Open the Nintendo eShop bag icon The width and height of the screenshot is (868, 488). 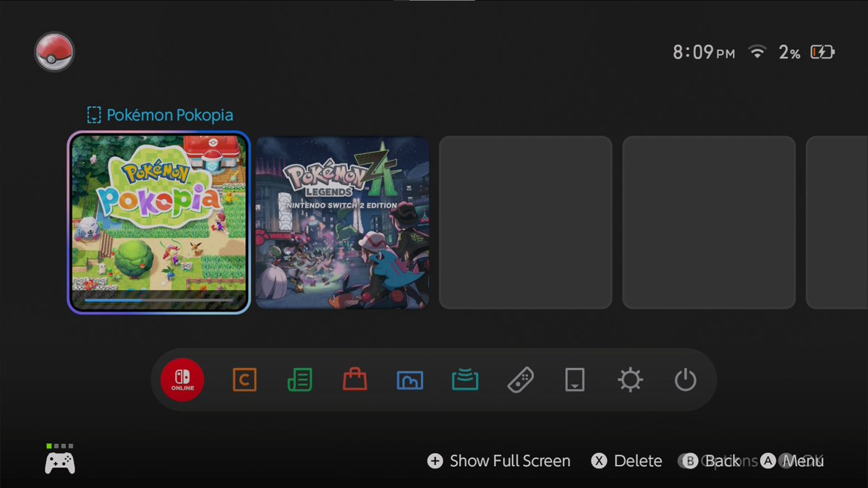(x=354, y=380)
